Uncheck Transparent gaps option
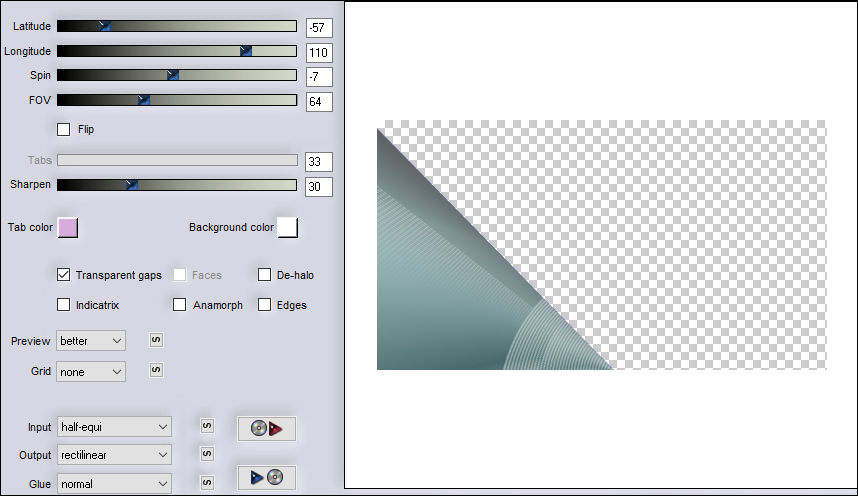The width and height of the screenshot is (858, 496). pyautogui.click(x=63, y=275)
